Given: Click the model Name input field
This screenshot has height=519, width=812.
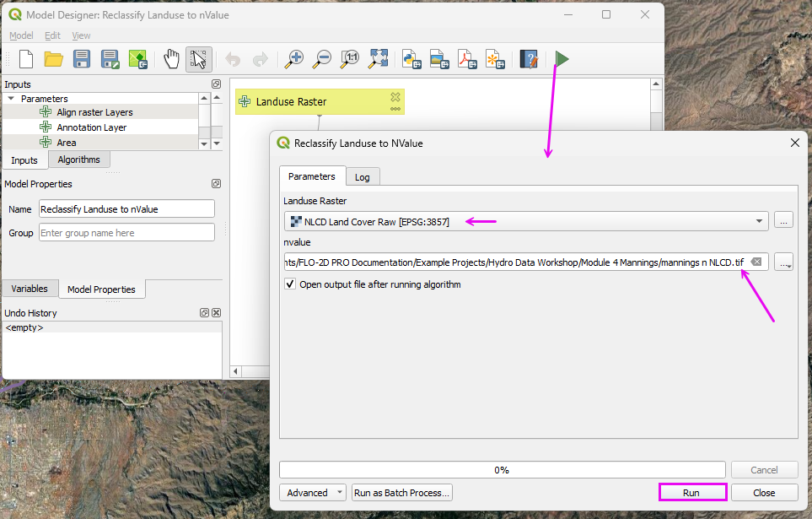Looking at the screenshot, I should (126, 209).
